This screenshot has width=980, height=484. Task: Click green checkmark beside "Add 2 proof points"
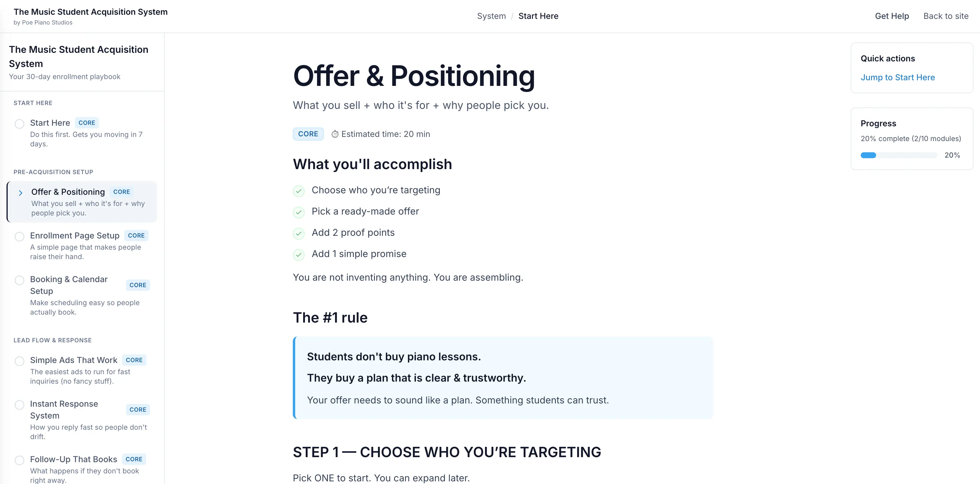click(299, 234)
